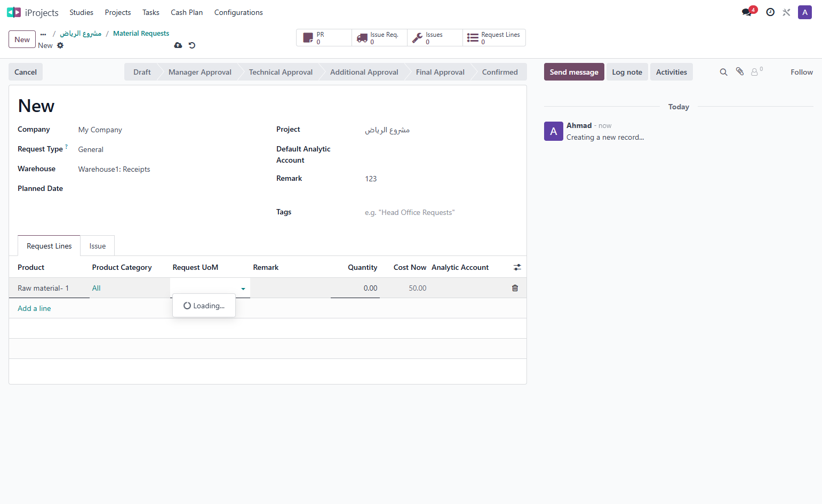The height and width of the screenshot is (504, 822).
Task: Click the Follow button
Action: pyautogui.click(x=802, y=72)
